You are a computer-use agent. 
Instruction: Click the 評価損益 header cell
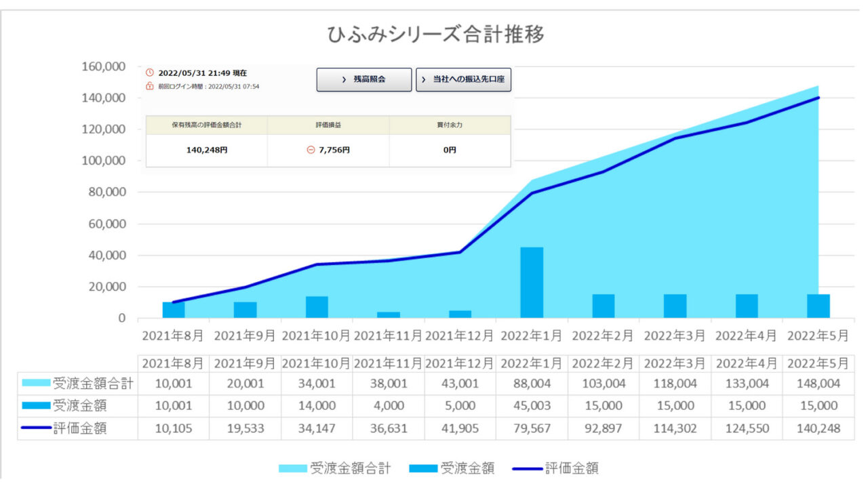pos(328,125)
